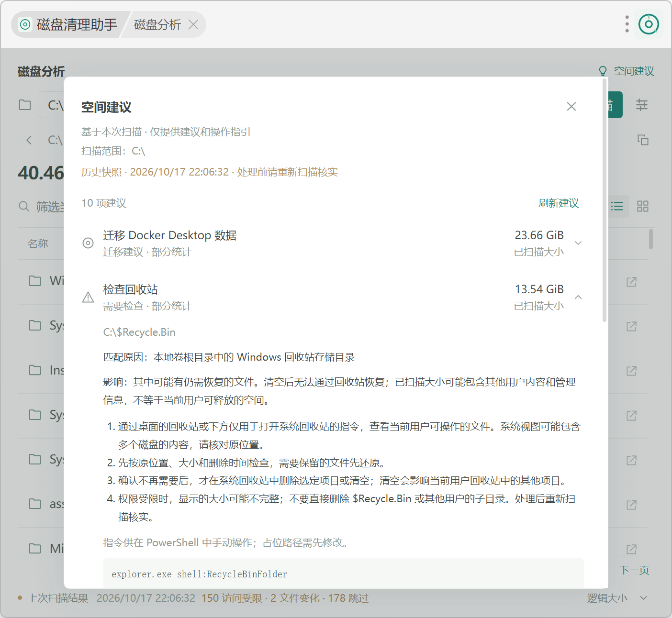The width and height of the screenshot is (672, 618).
Task: Open the Wi folder row's external link icon
Action: tap(632, 282)
